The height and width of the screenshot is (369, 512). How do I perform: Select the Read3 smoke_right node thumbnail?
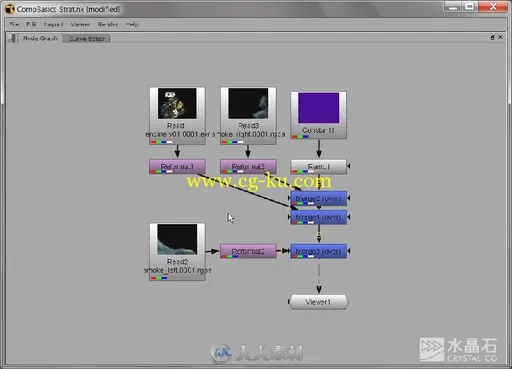(x=248, y=104)
